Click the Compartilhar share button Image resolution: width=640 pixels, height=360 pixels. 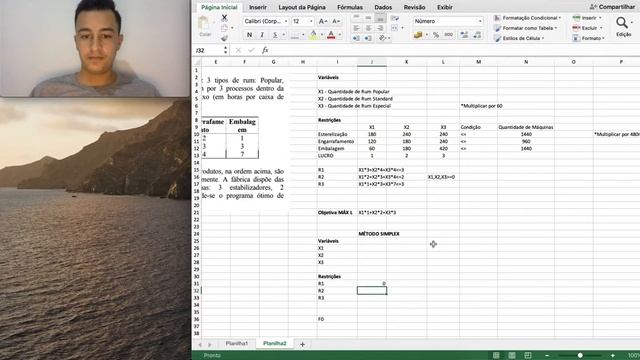click(612, 7)
